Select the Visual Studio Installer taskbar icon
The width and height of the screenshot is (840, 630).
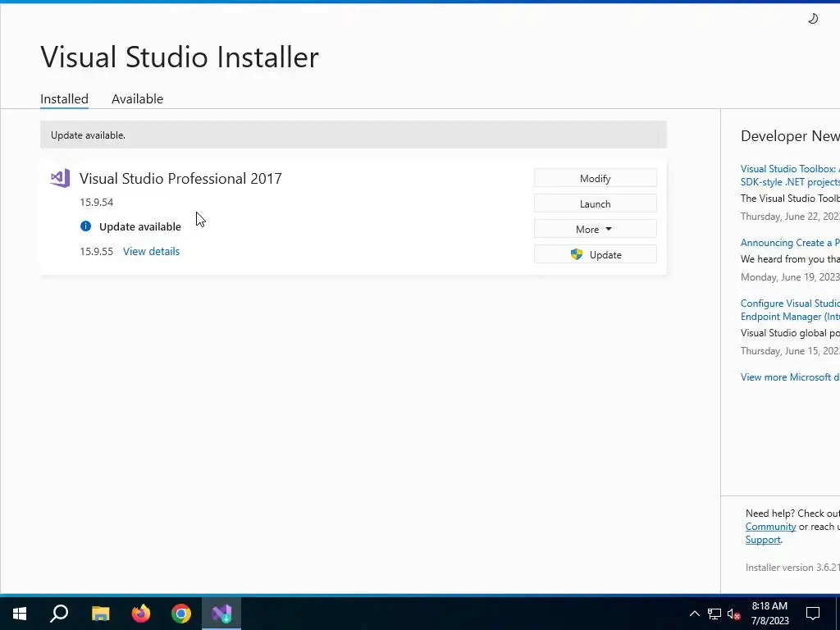pos(221,614)
